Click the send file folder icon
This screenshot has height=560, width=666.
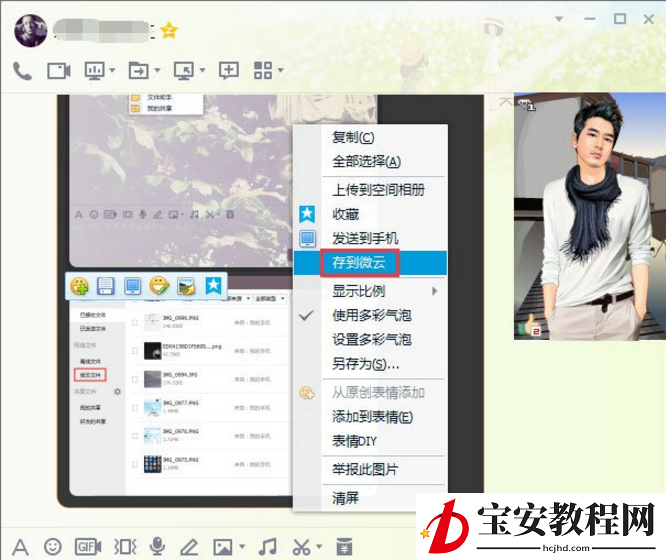click(x=139, y=71)
